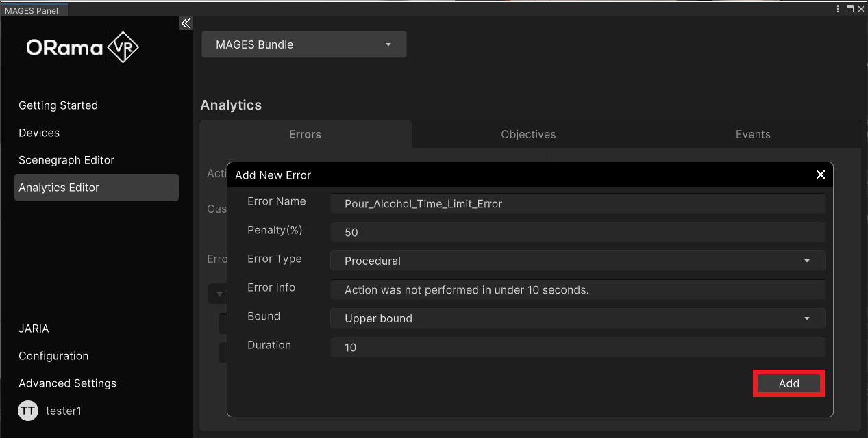This screenshot has width=868, height=438.
Task: Click the Error Name input field
Action: click(x=577, y=203)
